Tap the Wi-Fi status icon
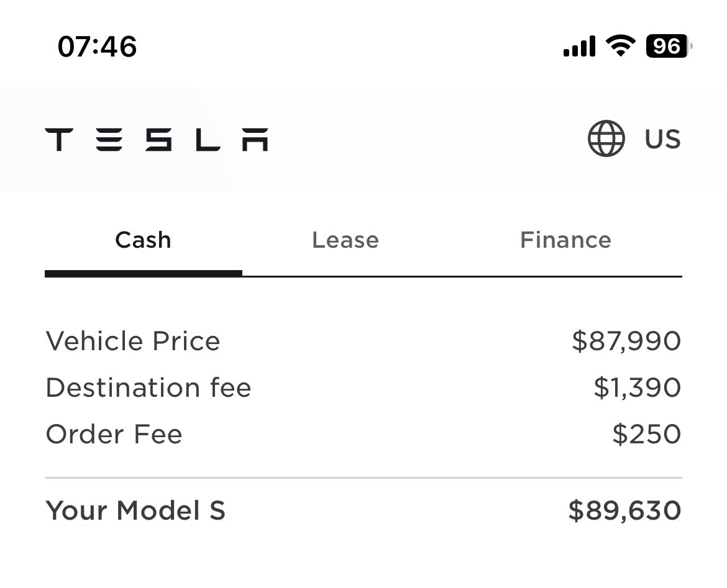The height and width of the screenshot is (588, 727). (621, 46)
